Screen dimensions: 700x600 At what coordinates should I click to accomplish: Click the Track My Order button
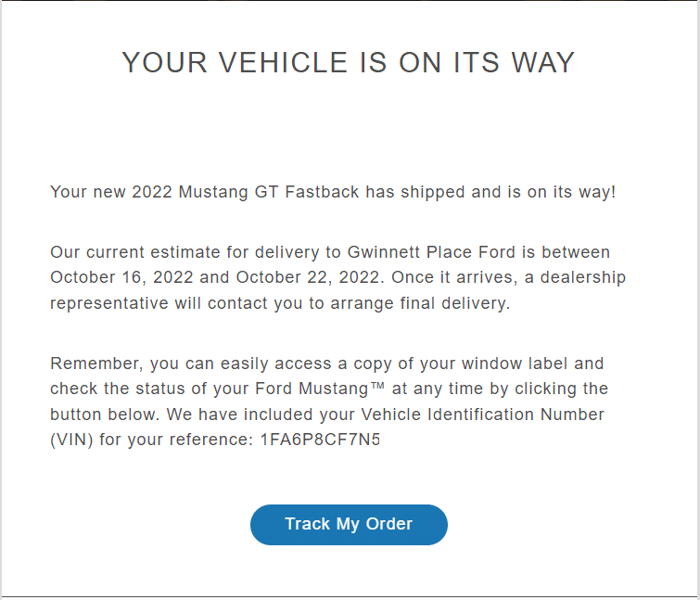(x=349, y=525)
